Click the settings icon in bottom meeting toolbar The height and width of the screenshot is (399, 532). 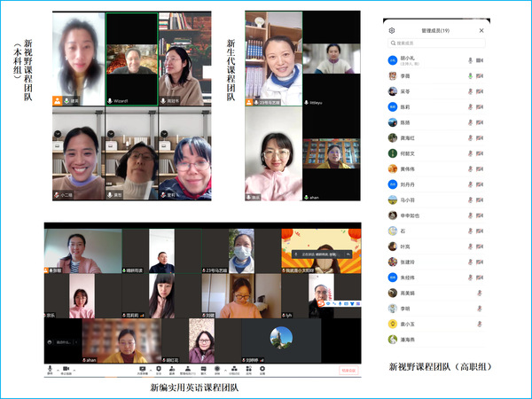coord(262,368)
